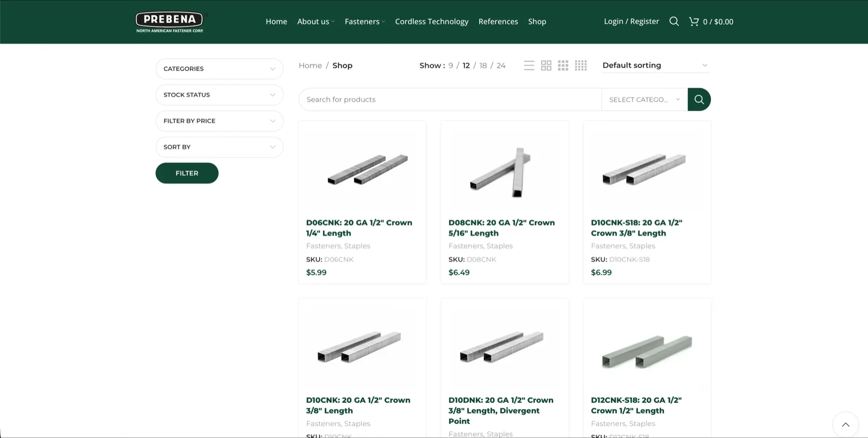The width and height of the screenshot is (868, 438).
Task: Switch to list view layout
Action: 529,66
